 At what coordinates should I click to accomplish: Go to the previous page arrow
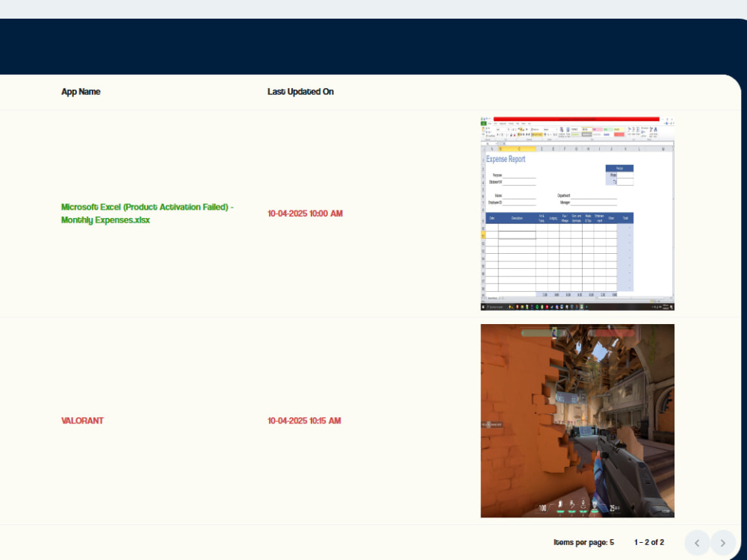click(x=697, y=542)
